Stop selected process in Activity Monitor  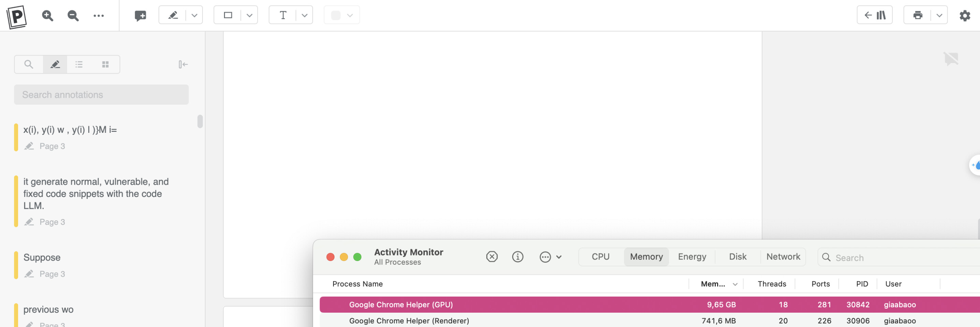pos(492,256)
